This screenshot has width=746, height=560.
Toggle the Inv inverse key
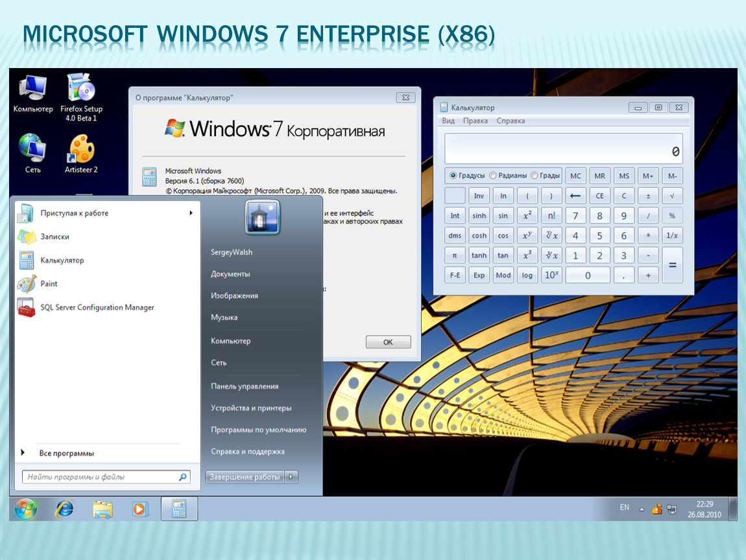479,196
